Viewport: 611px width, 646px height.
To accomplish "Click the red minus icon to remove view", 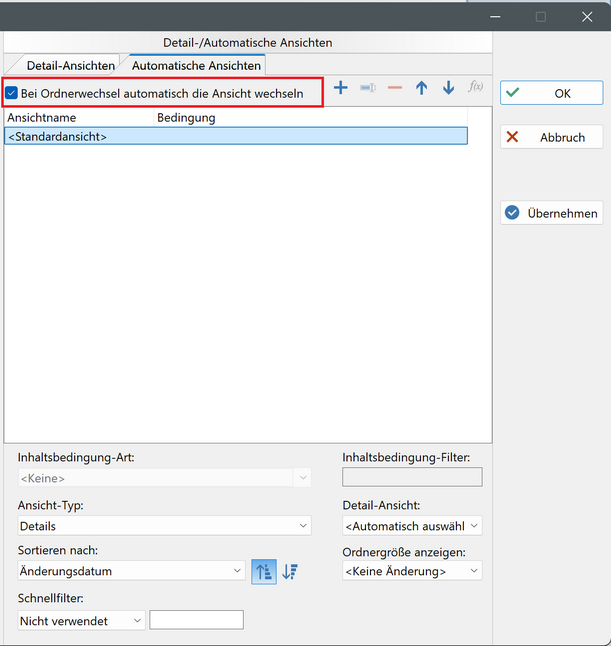I will pos(394,88).
